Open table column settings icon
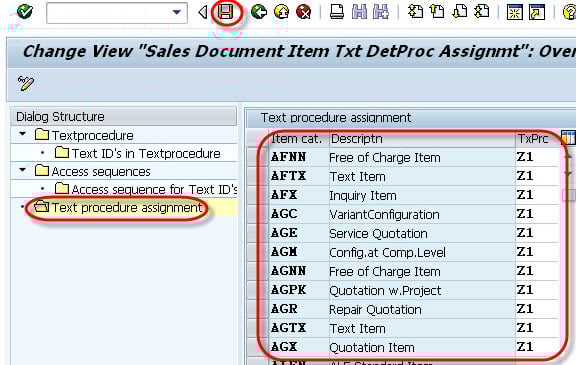Screen dimensions: 576x365 [x=568, y=138]
